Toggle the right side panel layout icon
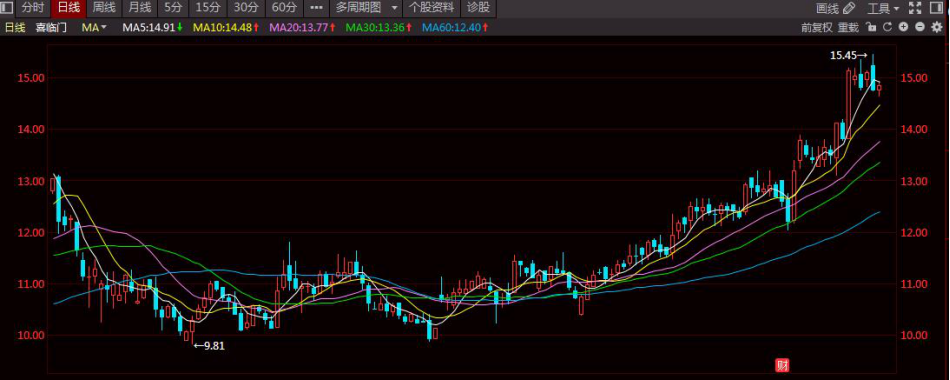This screenshot has height=380, width=950. point(937,8)
